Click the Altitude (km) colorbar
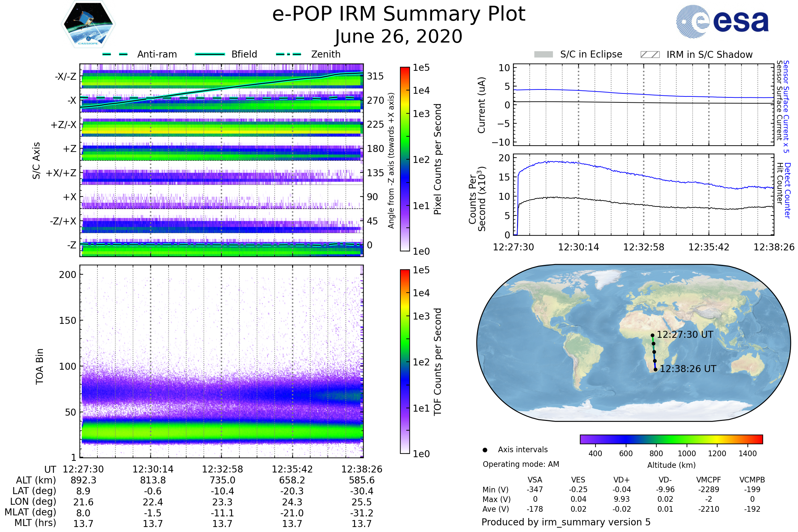The height and width of the screenshot is (532, 798). pos(671,439)
